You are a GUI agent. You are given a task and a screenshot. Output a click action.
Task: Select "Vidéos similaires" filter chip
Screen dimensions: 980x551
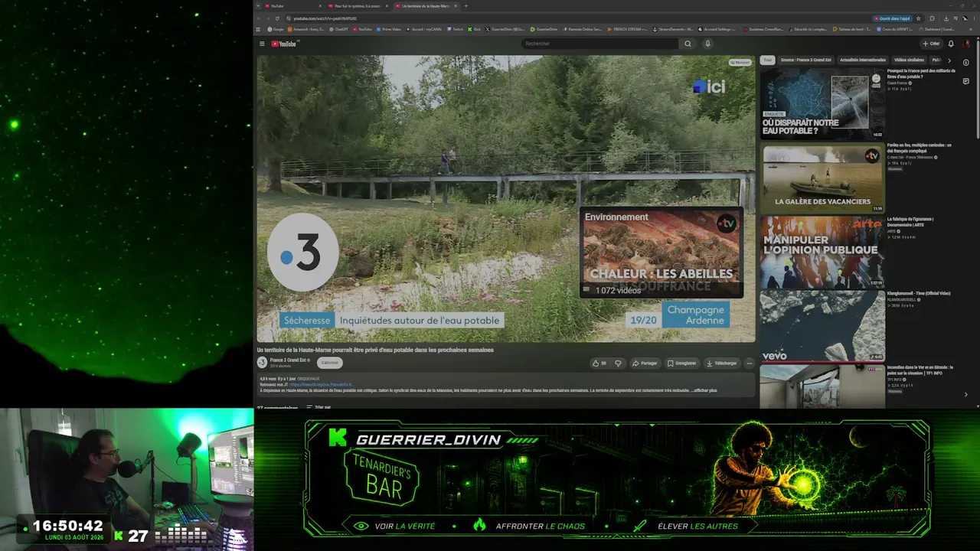(x=909, y=60)
